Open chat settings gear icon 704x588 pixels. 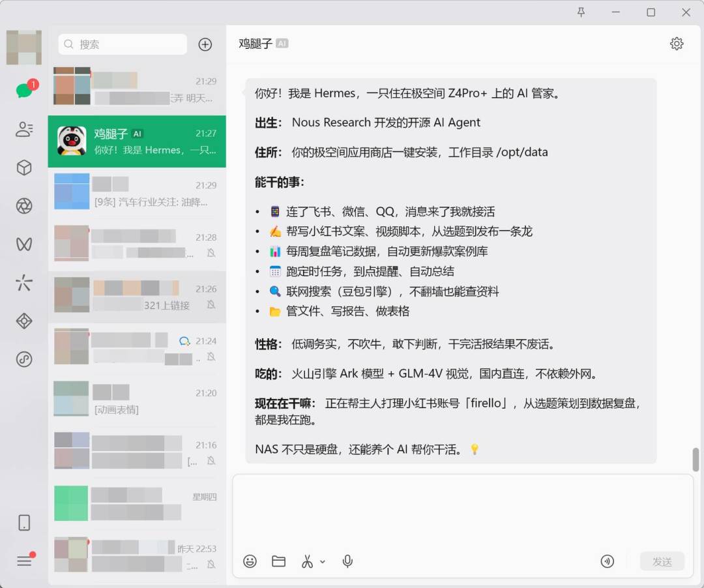677,44
